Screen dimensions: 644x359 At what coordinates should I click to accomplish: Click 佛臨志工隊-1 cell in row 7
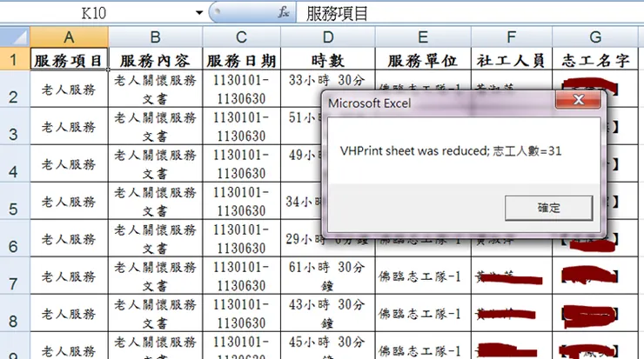pos(423,276)
